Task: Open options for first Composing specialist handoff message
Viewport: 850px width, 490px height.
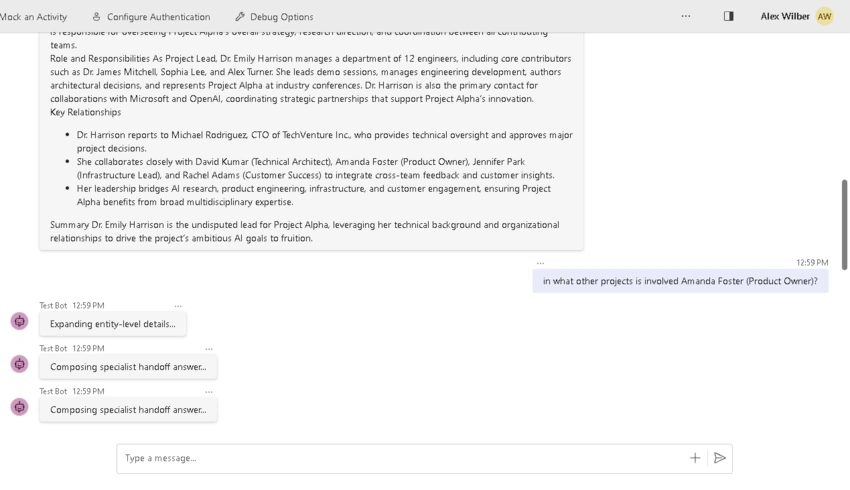Action: tap(209, 349)
